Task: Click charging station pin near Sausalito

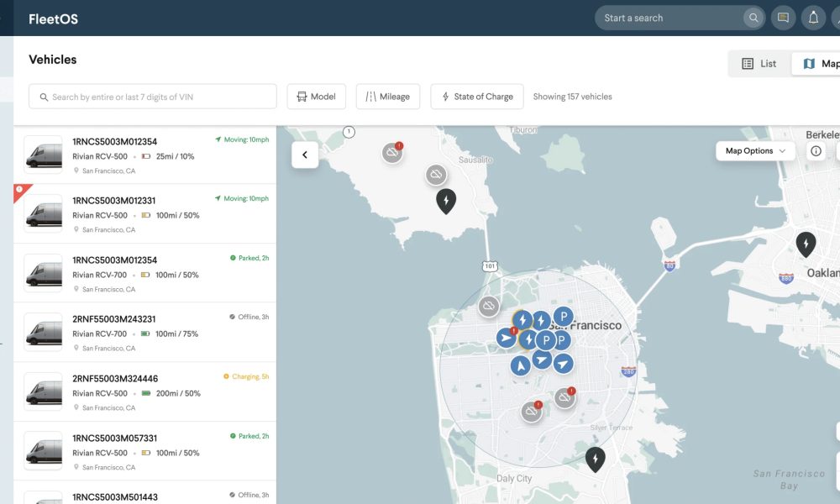Action: [x=446, y=201]
